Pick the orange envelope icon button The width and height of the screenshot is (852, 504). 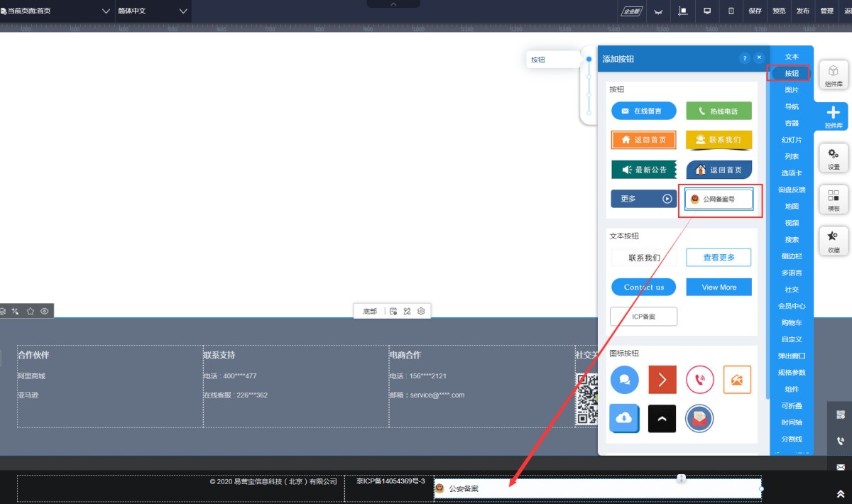[737, 380]
